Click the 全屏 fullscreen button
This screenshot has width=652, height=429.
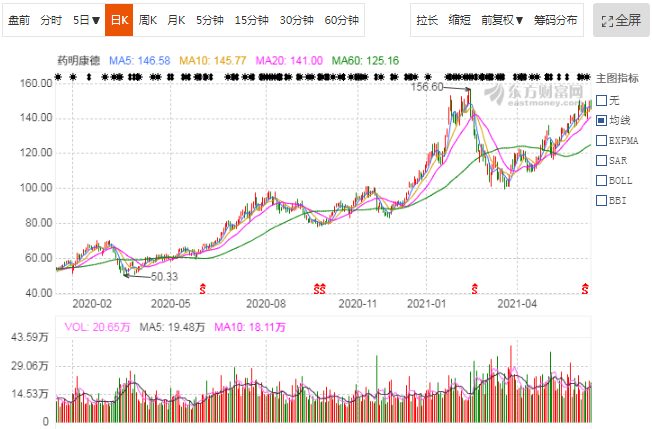pos(620,20)
